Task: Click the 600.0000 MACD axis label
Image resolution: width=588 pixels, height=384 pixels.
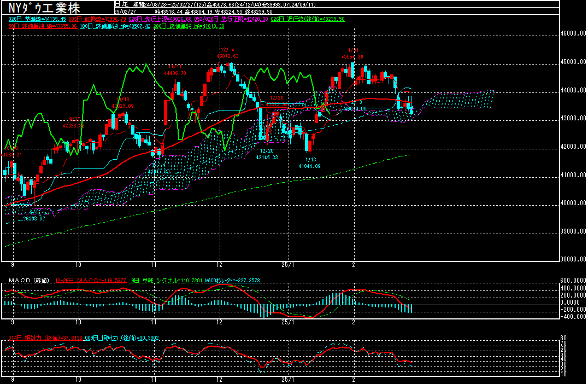Action: pyautogui.click(x=573, y=281)
